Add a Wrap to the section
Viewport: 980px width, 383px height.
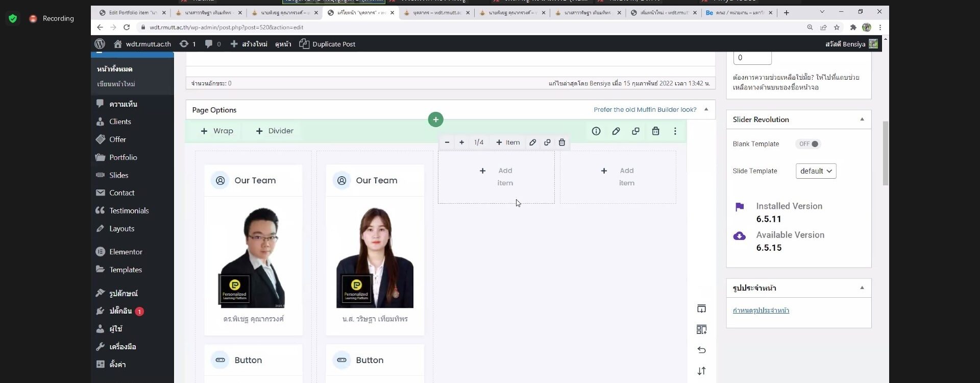(217, 131)
